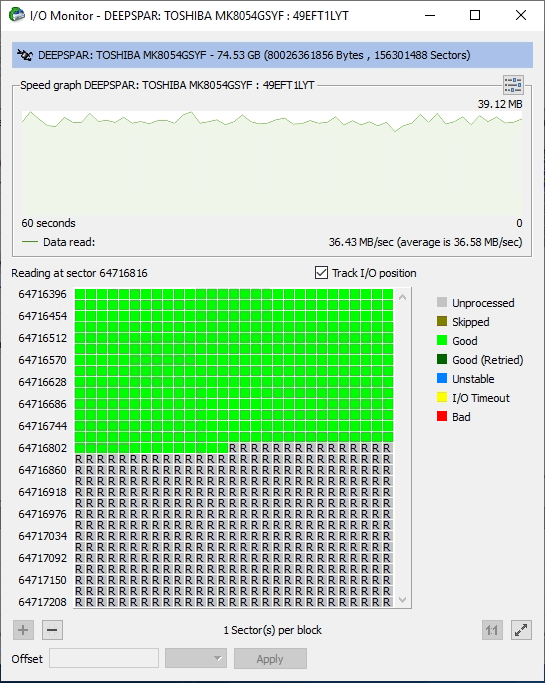Click the Bad red legend swatch

(442, 416)
